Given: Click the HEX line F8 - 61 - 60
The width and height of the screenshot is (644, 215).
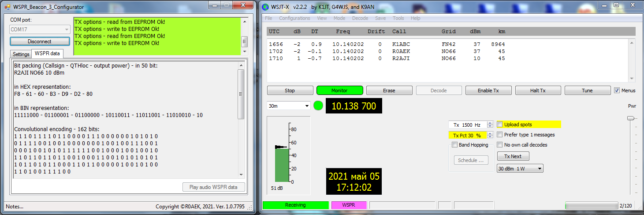Looking at the screenshot, I should pos(53,94).
